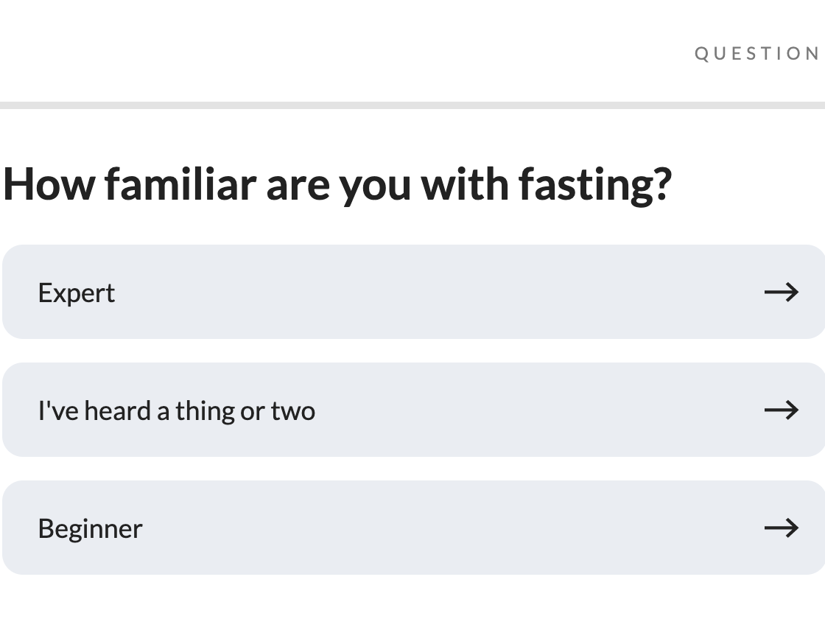Viewport: 825px width, 644px height.
Task: Choose "I've heard a thing or two" option
Action: coord(412,410)
